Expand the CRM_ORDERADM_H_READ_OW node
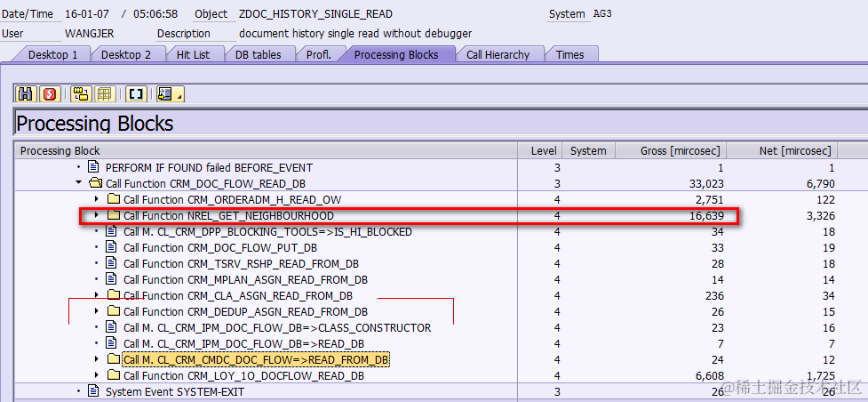 point(96,199)
